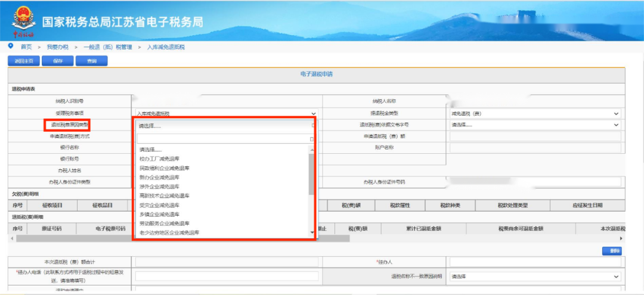This screenshot has height=295, width=644.
Task: Click the 累计已退抵金额 column header
Action: [x=425, y=228]
